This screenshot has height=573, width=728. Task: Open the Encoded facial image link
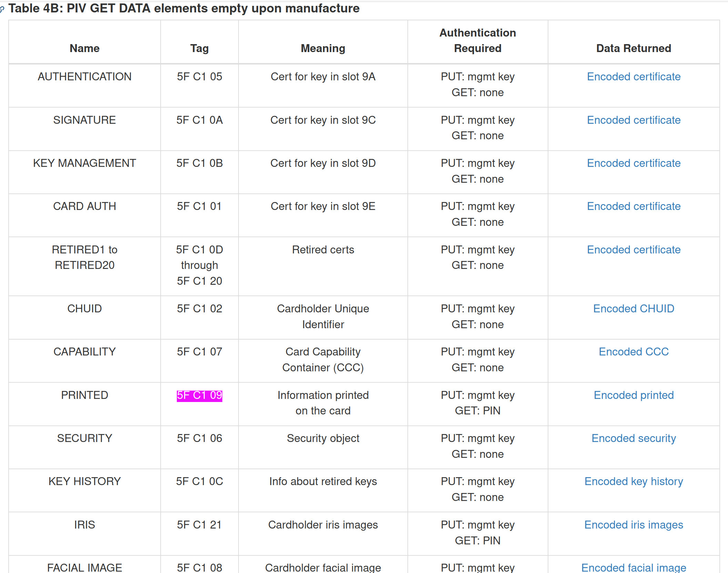coord(634,567)
